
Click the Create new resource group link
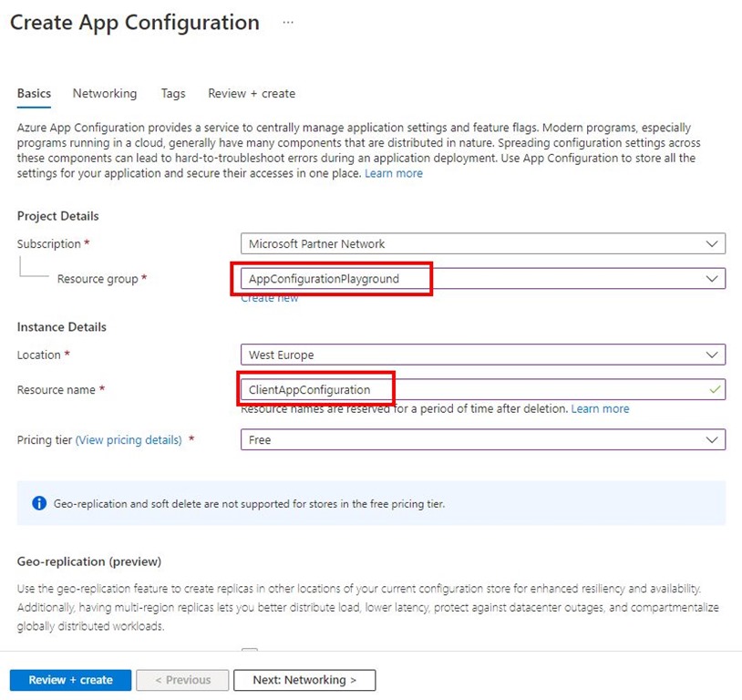270,298
